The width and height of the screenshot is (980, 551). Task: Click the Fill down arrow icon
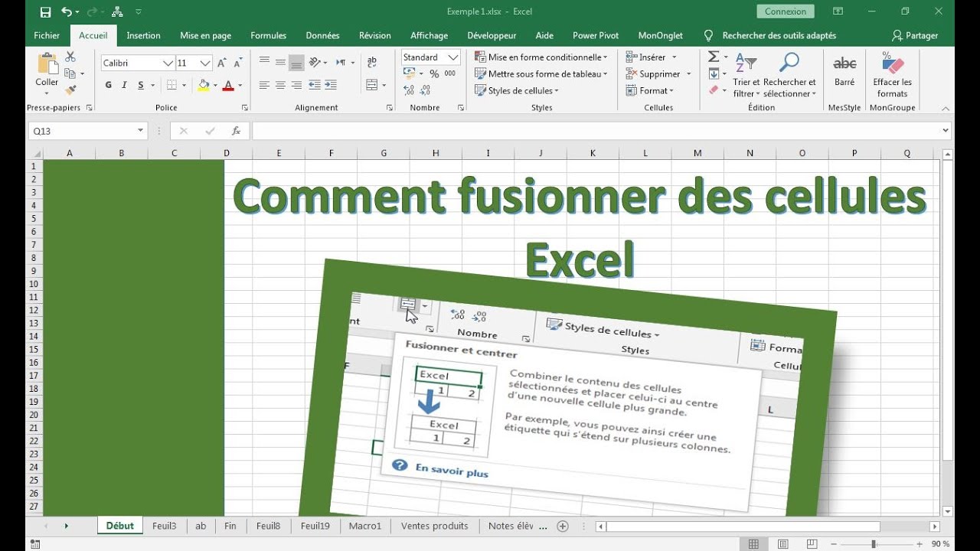pos(714,74)
